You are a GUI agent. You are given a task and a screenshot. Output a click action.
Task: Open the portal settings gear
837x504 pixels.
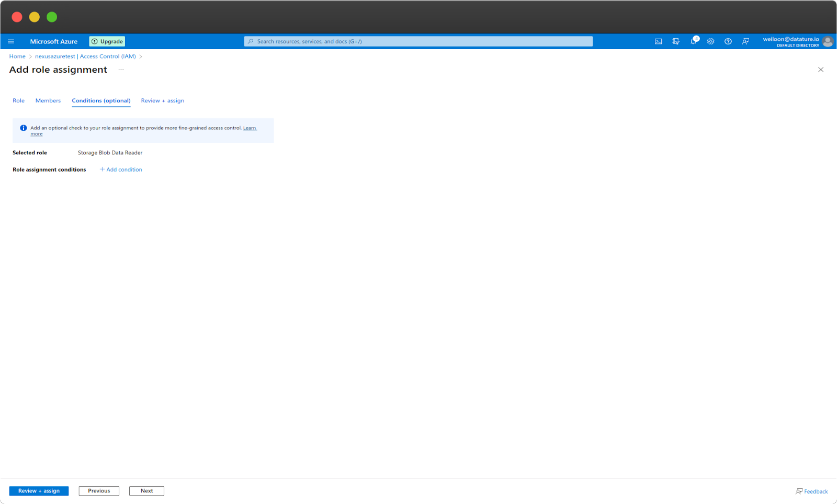(x=710, y=41)
